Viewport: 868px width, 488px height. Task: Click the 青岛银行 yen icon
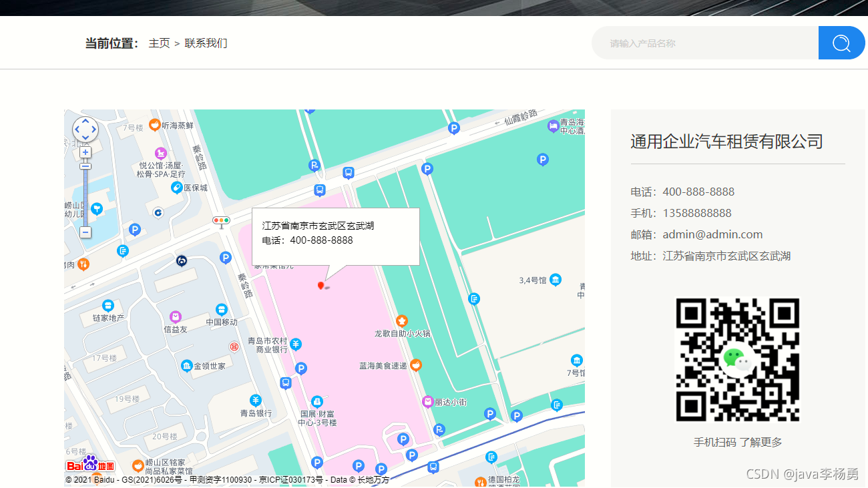click(255, 400)
